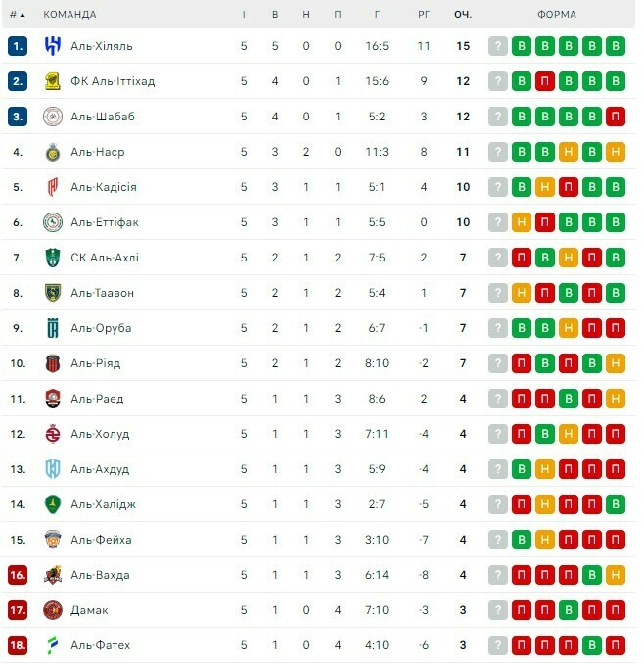This screenshot has height=664, width=644.
Task: Sort table by the # position column
Action: 18,15
